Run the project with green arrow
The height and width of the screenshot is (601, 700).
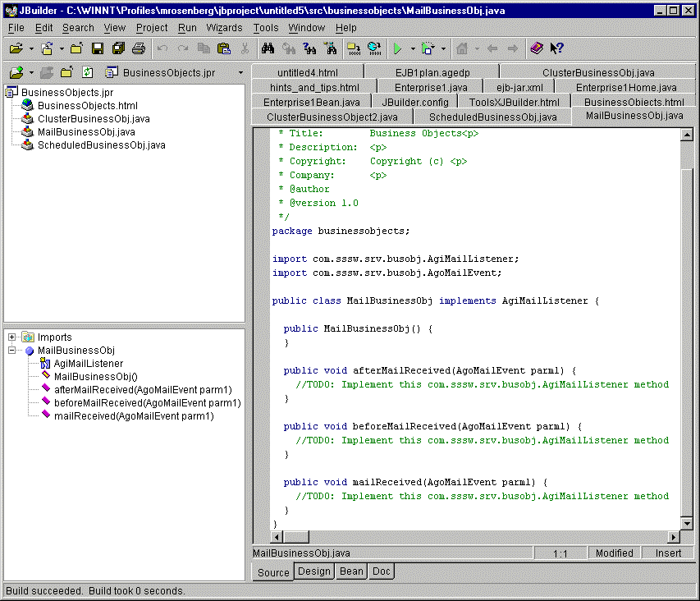[x=397, y=48]
